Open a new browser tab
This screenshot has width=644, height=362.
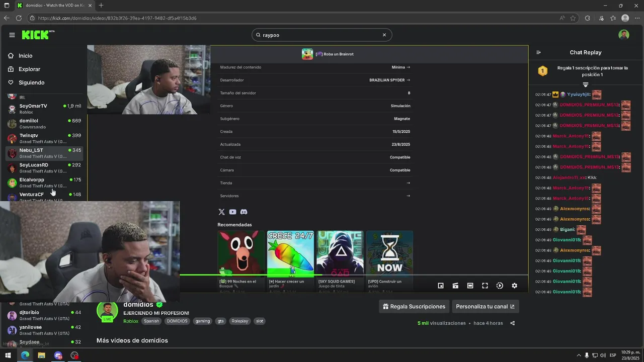coord(101,6)
